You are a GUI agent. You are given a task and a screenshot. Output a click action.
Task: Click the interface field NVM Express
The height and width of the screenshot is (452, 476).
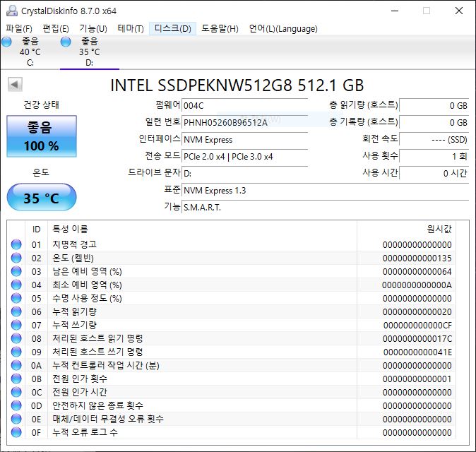(244, 140)
